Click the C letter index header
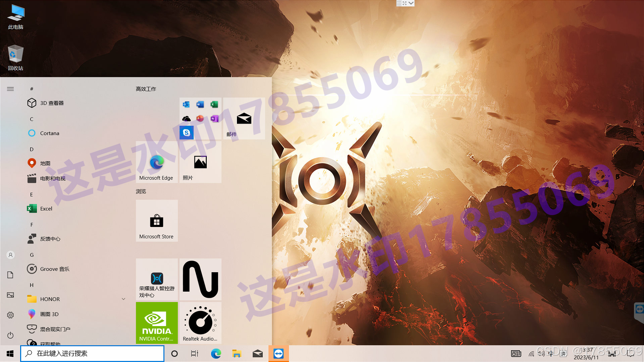 (32, 119)
